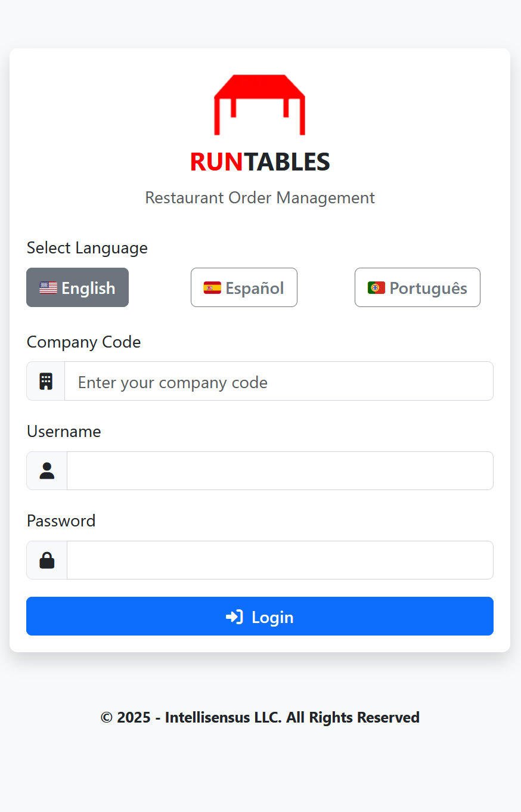
Task: Click into the Username text field
Action: [x=280, y=471]
